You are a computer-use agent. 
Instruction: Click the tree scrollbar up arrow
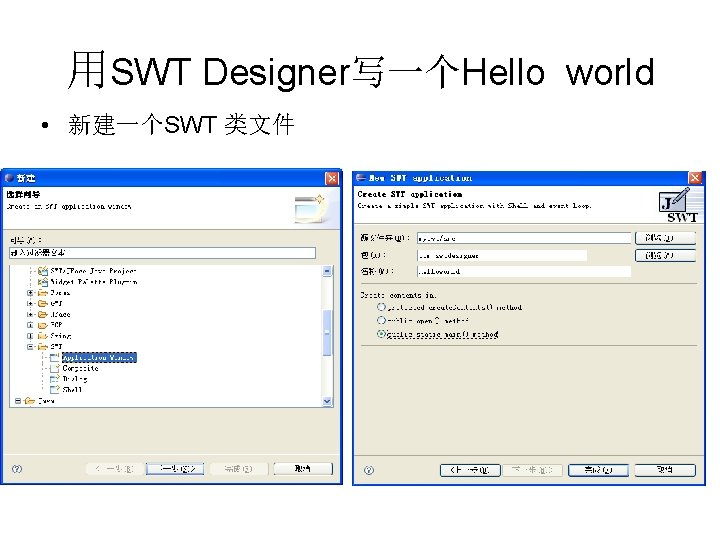(x=327, y=271)
